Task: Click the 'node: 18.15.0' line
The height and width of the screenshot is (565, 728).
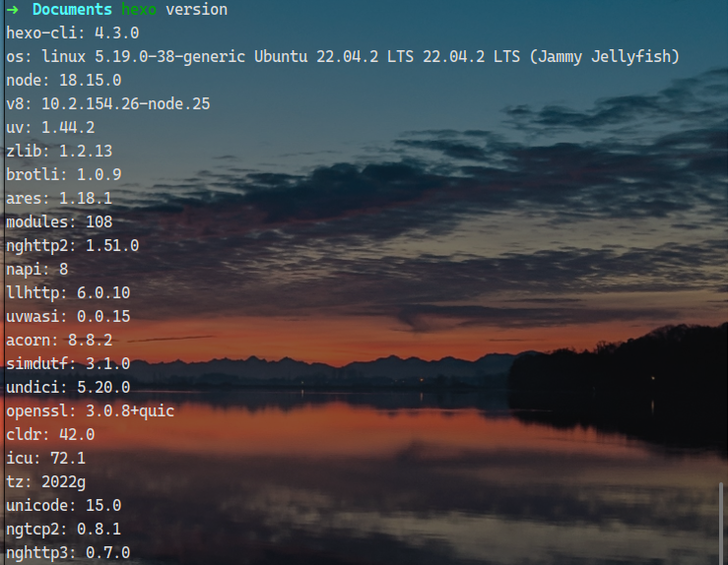Action: [x=64, y=81]
